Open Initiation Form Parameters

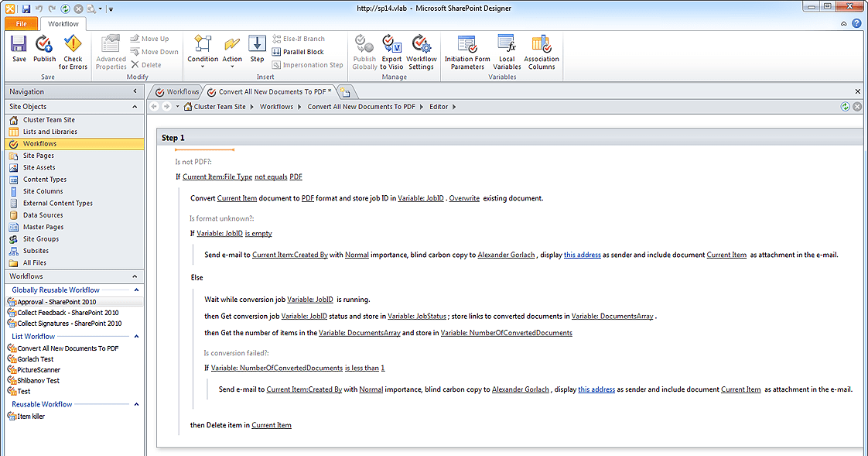point(467,53)
